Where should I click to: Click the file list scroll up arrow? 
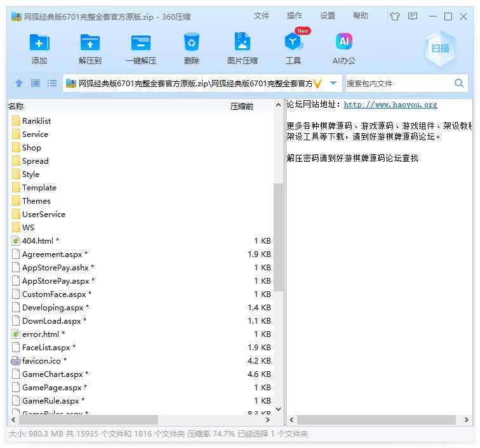(278, 105)
